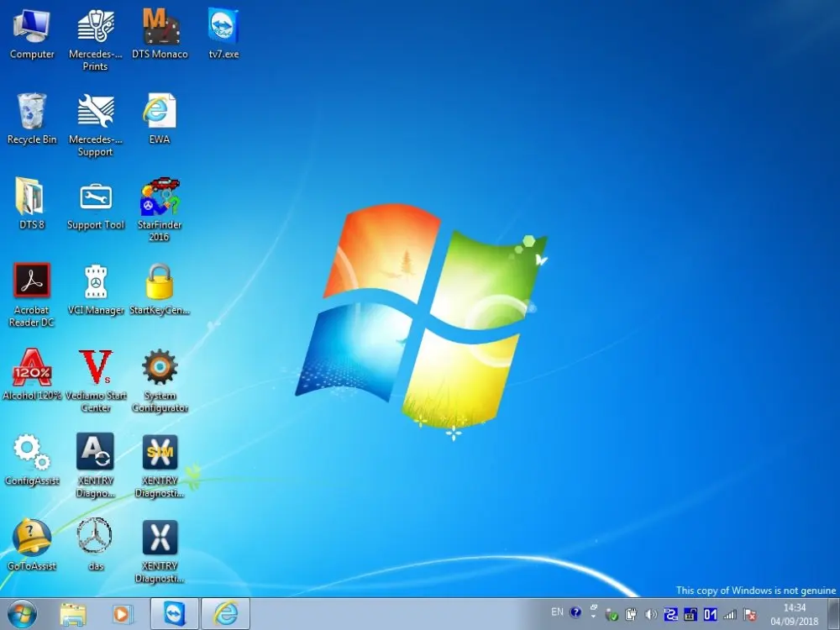
Task: Launch Windows Media Player from taskbar
Action: tap(122, 614)
